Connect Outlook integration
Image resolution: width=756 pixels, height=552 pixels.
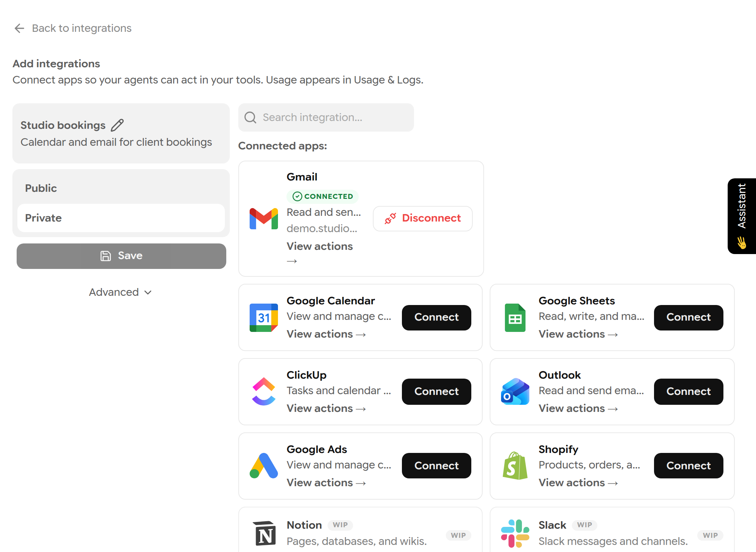689,392
